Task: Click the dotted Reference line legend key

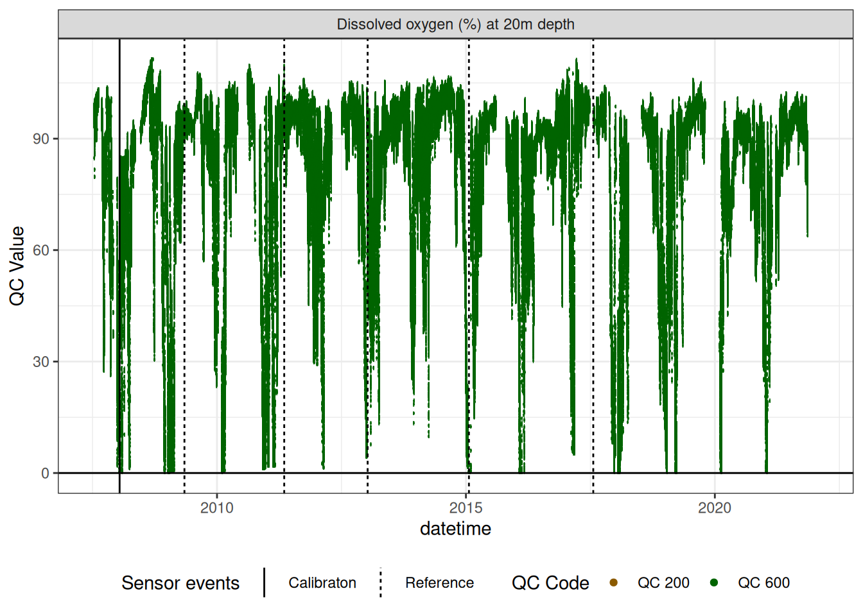Action: [381, 583]
